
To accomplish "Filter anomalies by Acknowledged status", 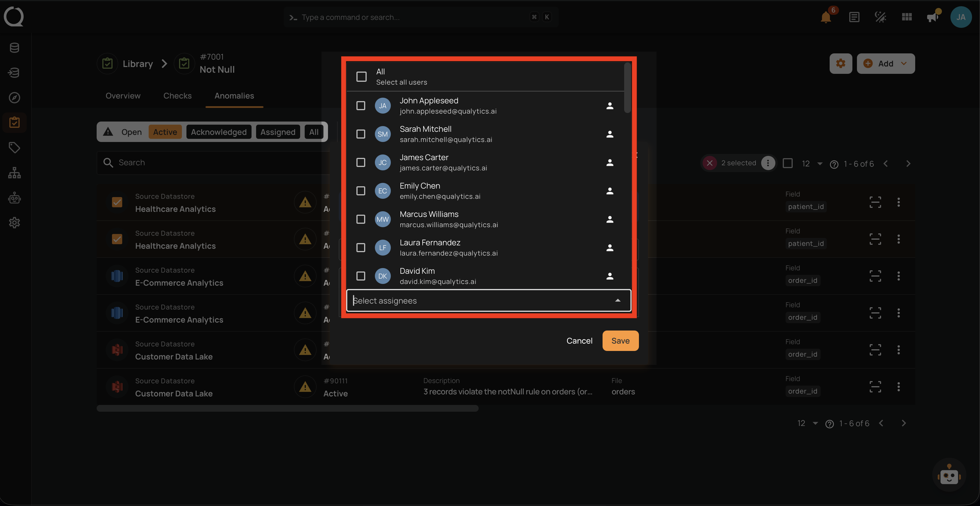I will 218,132.
